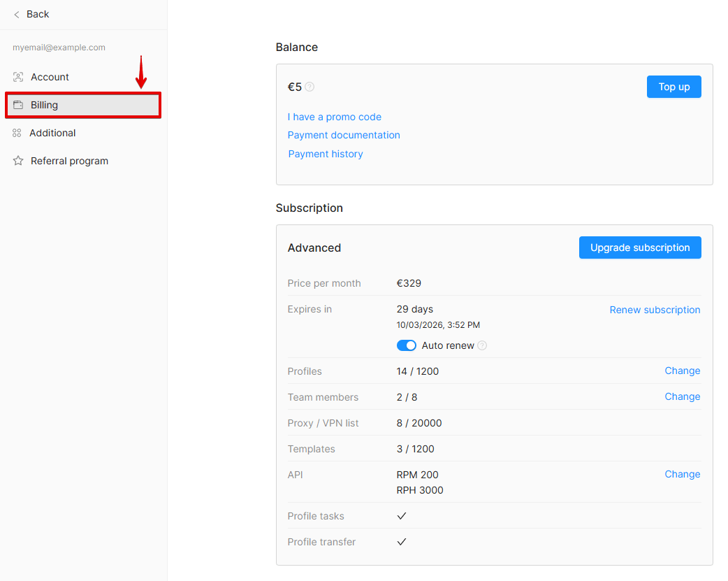Open Payment history link
This screenshot has height=581, width=728.
(326, 154)
